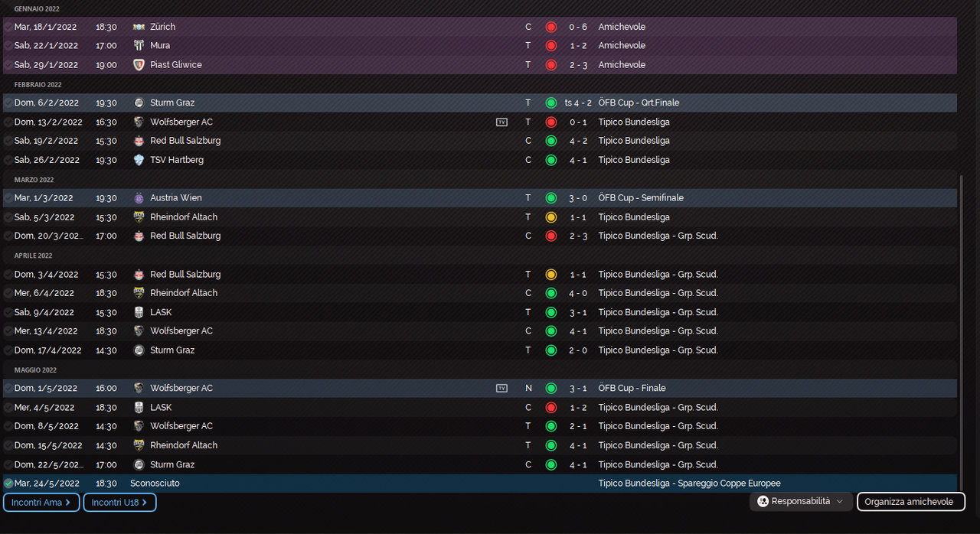Click score 4 - 1 versus TSV Hartberg
Screen dimensions: 980x534
[579, 160]
